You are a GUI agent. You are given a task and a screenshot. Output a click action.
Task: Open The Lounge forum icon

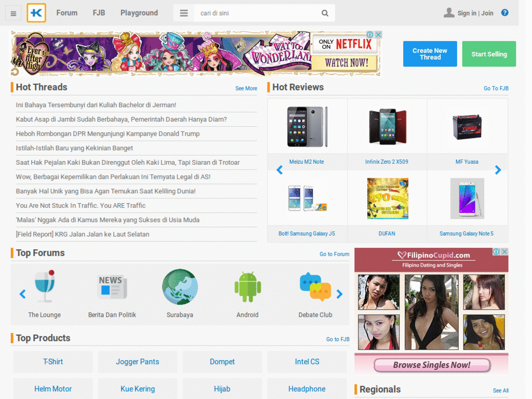point(45,286)
